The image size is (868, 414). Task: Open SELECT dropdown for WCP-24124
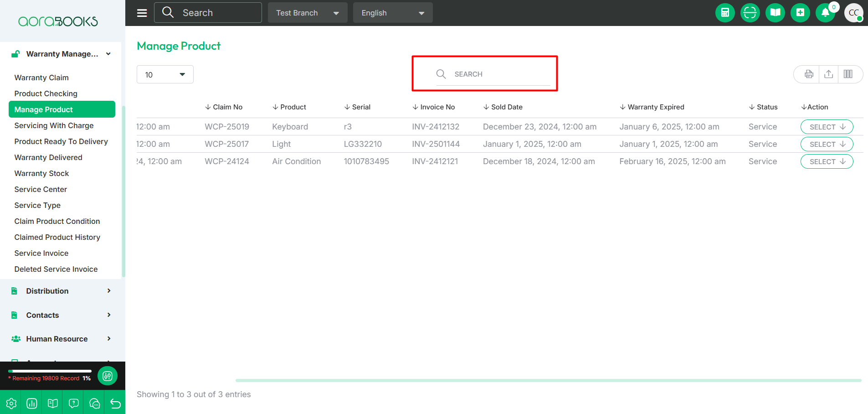tap(827, 161)
